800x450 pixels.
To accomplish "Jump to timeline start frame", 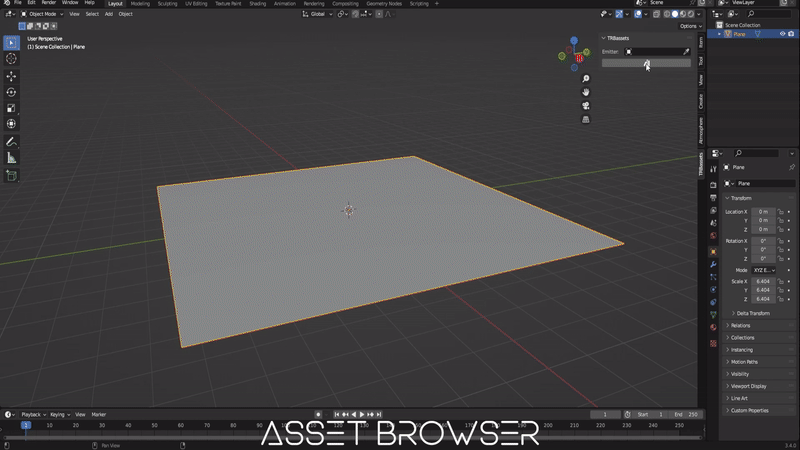I will coord(337,414).
